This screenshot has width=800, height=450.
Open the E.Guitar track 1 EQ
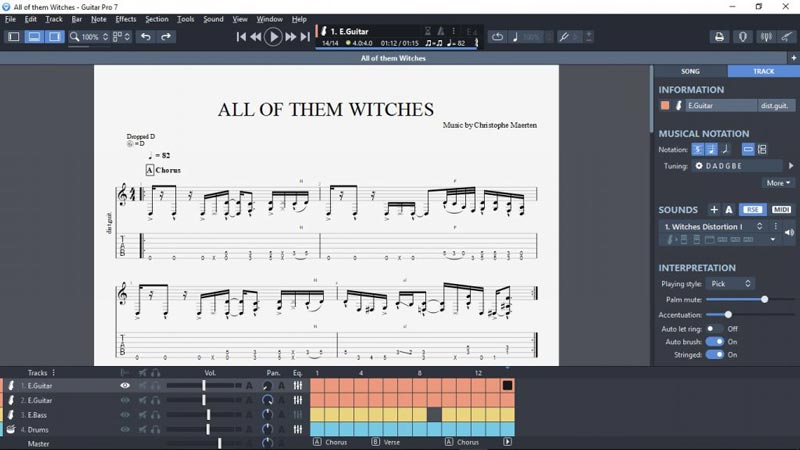point(298,386)
